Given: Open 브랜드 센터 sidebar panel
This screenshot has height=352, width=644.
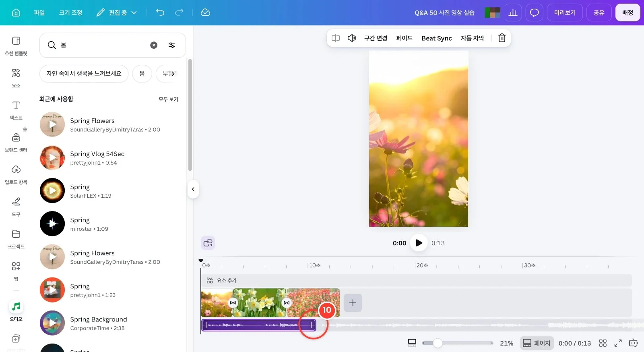Looking at the screenshot, I should coord(16,142).
